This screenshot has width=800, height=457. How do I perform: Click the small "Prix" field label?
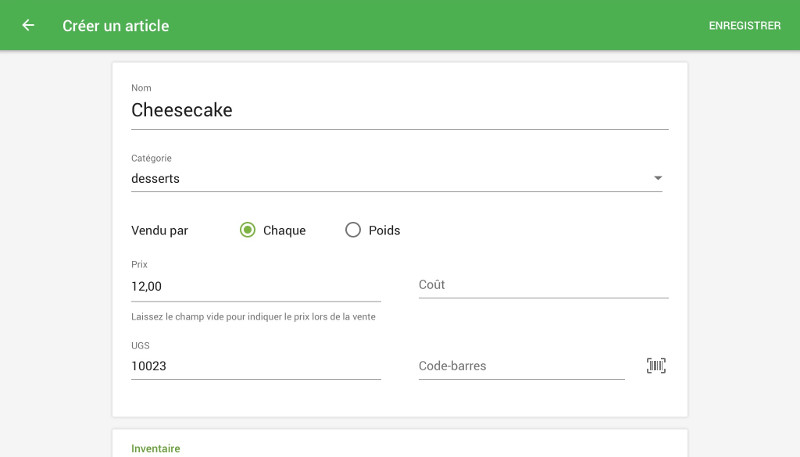coord(140,265)
